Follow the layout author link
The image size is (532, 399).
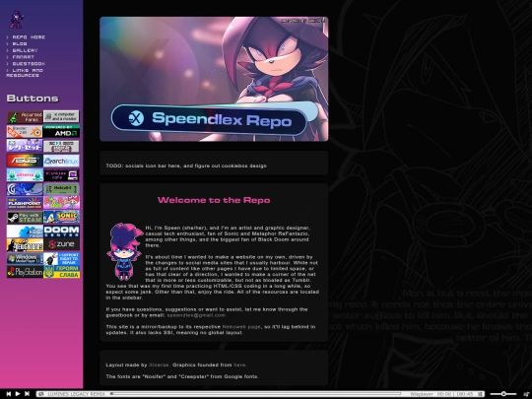pos(159,366)
